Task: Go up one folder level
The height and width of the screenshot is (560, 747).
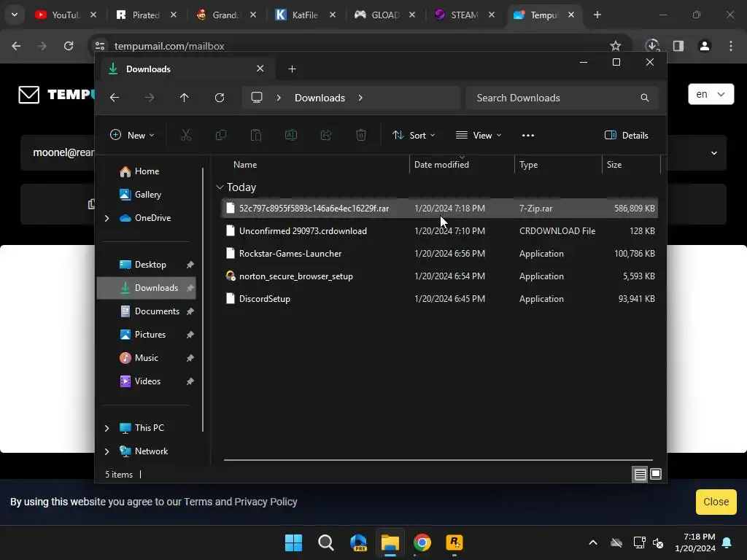Action: 185,98
